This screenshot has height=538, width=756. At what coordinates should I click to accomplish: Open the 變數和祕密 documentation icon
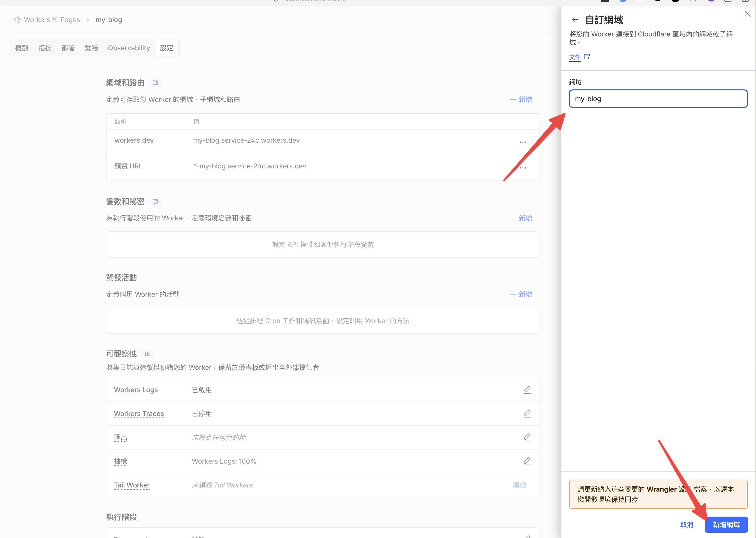coord(155,201)
